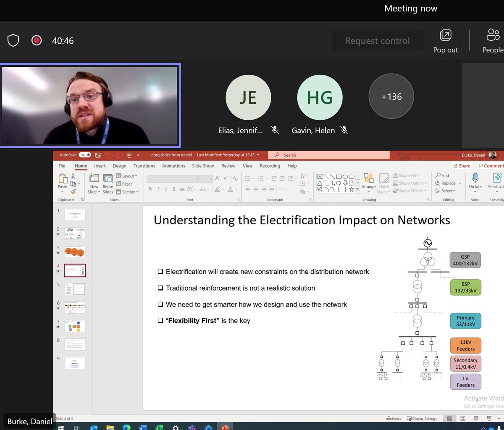Click Display Settings in status bar
The width and height of the screenshot is (504, 430).
pyautogui.click(x=422, y=418)
